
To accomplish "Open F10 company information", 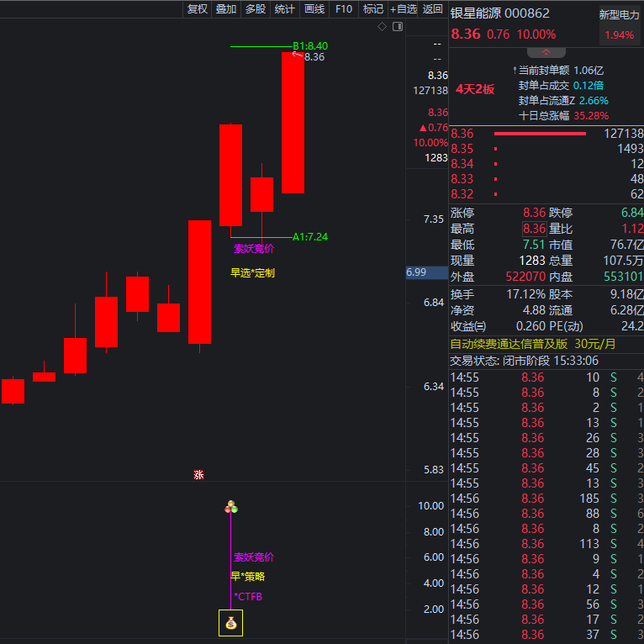I will point(343,9).
